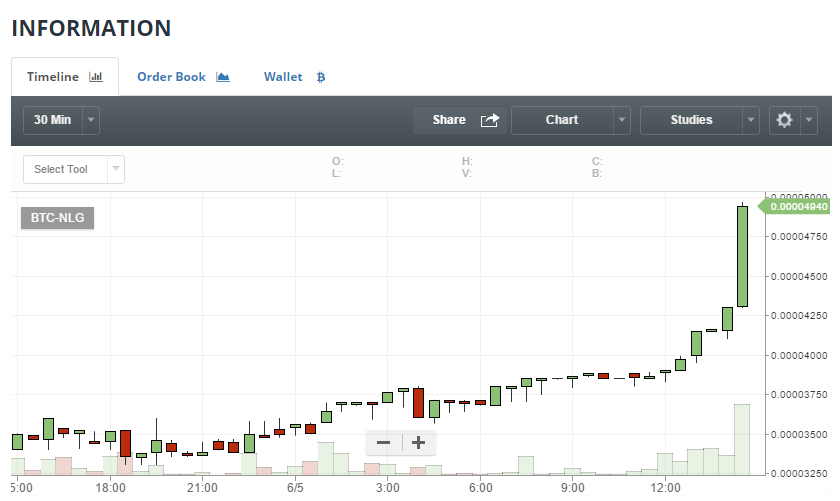The image size is (840, 501).
Task: Open chart settings gear icon
Action: point(784,120)
